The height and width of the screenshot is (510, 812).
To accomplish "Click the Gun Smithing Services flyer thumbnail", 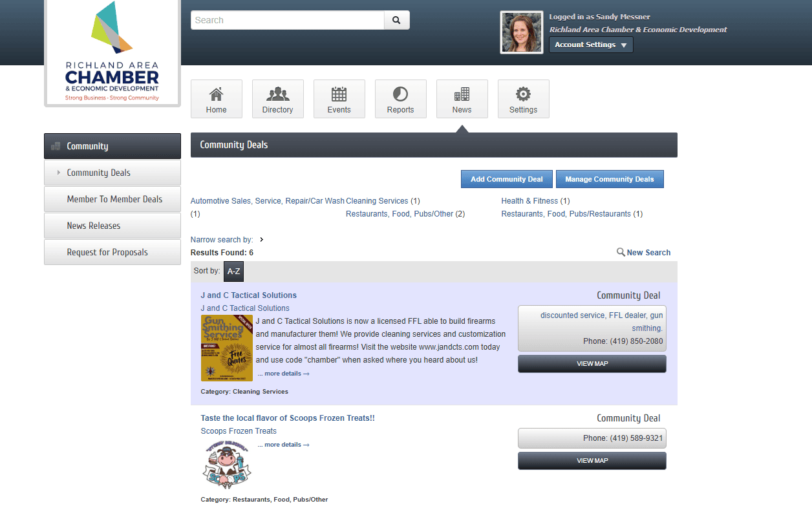I will pyautogui.click(x=227, y=348).
